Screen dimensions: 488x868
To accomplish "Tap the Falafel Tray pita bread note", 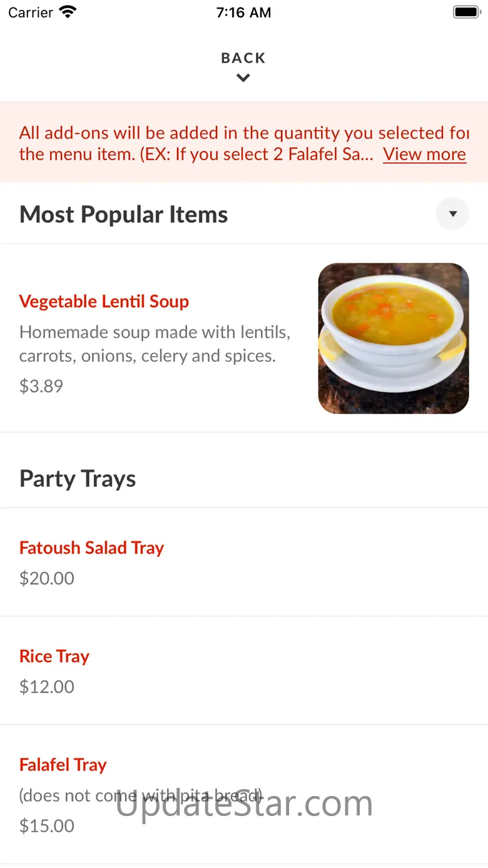I will coord(141,795).
